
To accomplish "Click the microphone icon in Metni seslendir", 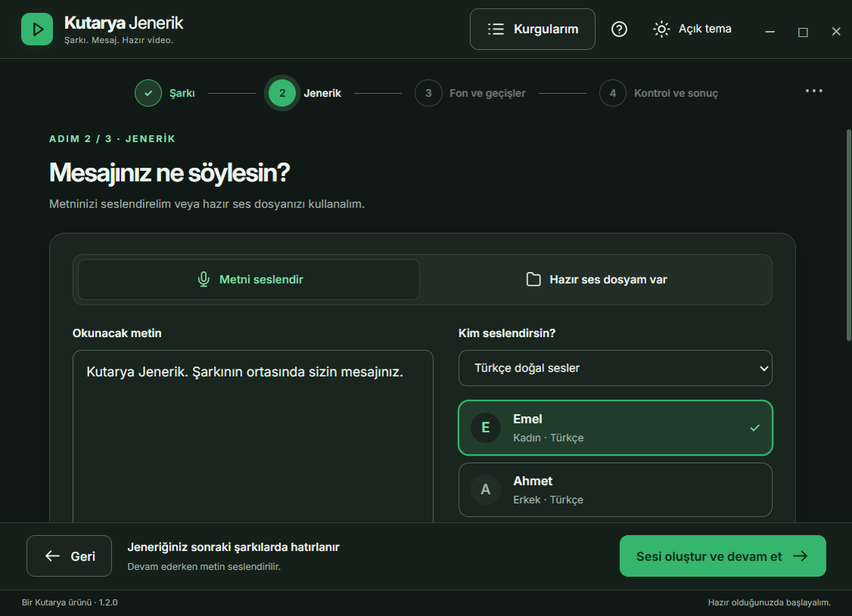I will click(204, 279).
